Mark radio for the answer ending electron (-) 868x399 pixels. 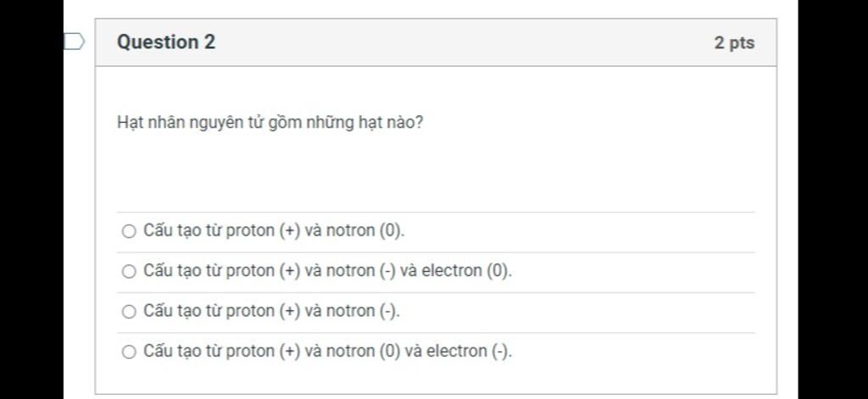129,352
